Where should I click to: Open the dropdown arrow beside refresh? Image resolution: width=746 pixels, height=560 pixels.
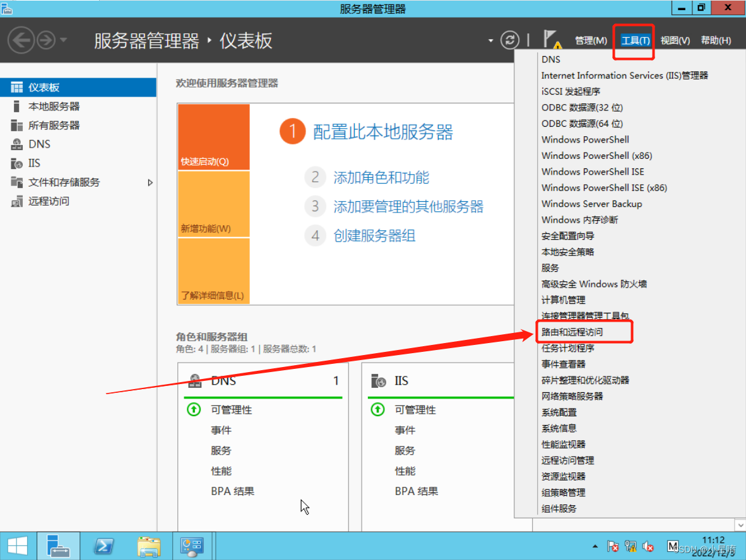coord(490,41)
